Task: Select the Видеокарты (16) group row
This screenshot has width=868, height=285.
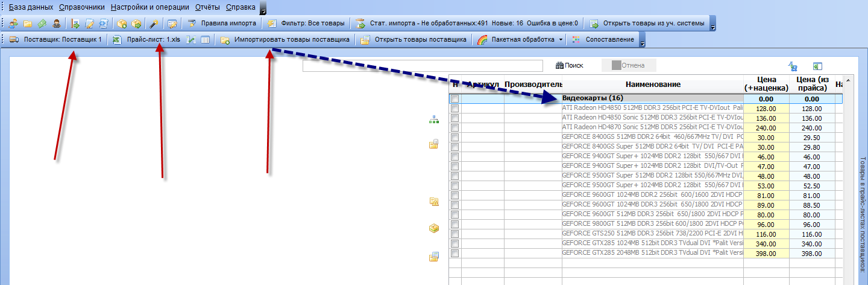Action: point(646,98)
